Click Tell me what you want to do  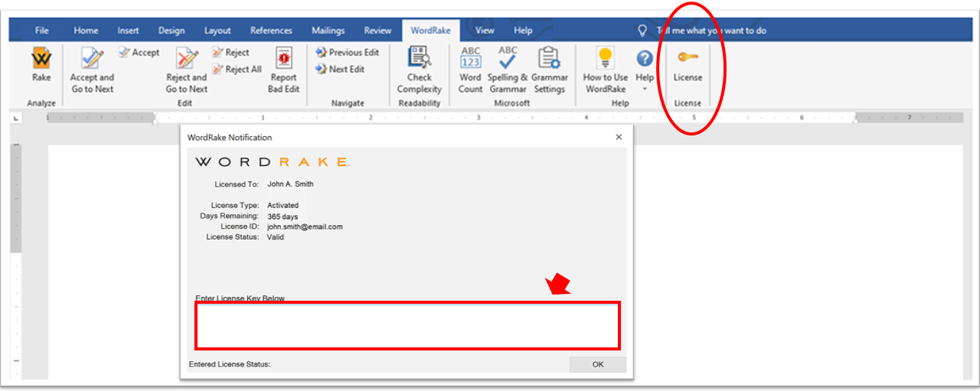(x=711, y=31)
